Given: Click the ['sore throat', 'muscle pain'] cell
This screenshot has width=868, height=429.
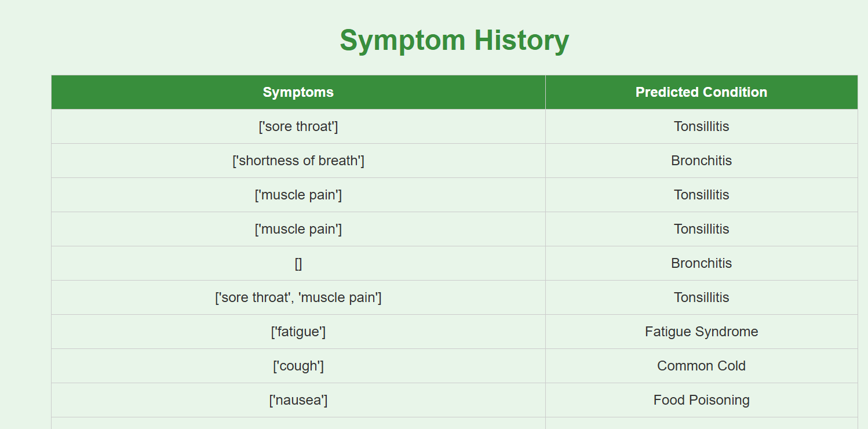Looking at the screenshot, I should click(x=298, y=297).
